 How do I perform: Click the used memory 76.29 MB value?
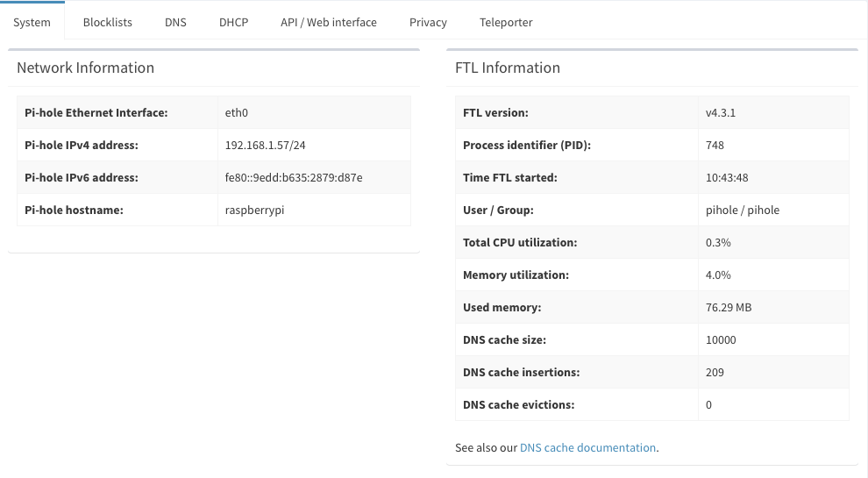(728, 307)
